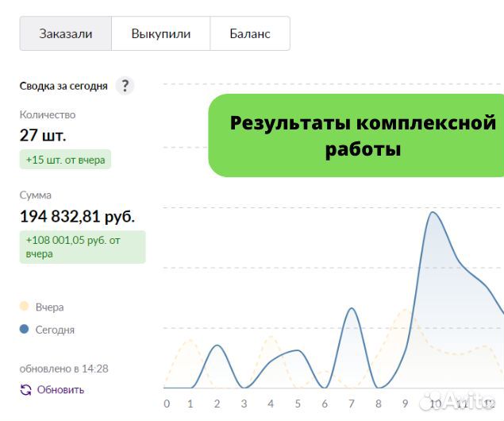Click the +15 шт. от вчера badge
The height and width of the screenshot is (421, 504).
[65, 160]
